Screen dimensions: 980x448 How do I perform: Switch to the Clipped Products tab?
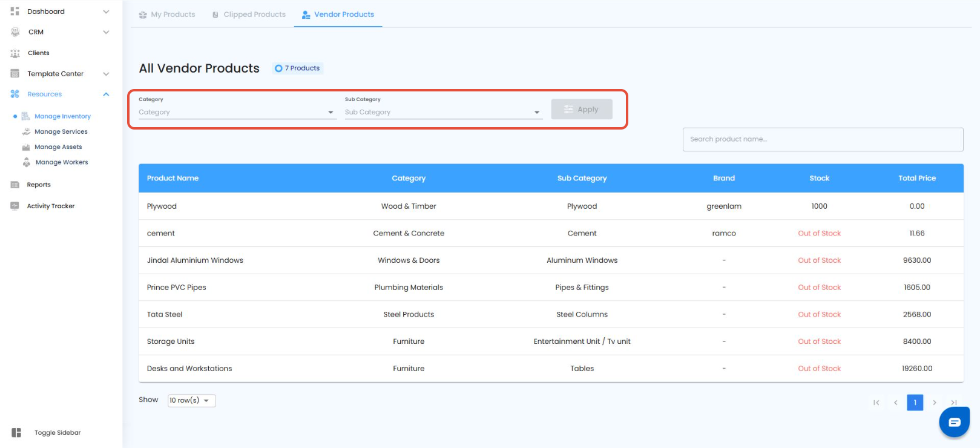249,15
